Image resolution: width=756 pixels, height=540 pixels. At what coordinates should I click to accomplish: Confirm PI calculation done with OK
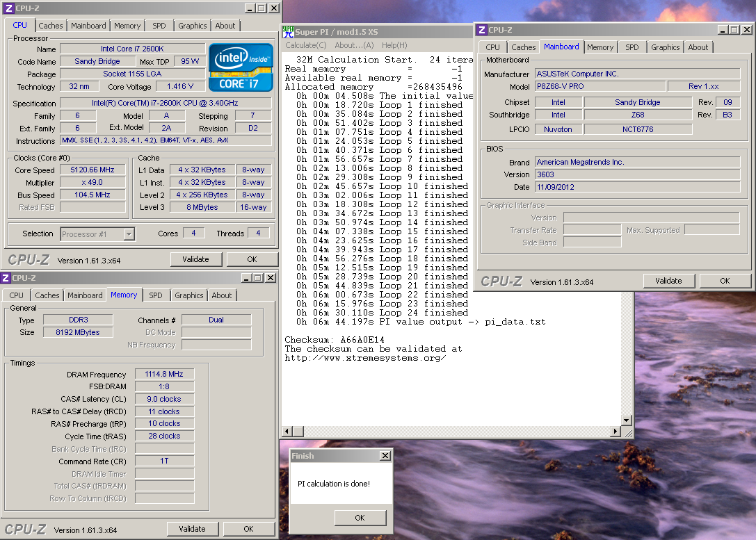tap(360, 518)
